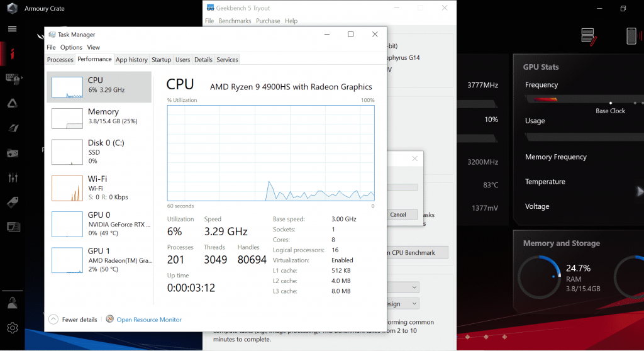Screen dimensions: 644x351
Task: Select the Memory performance entry
Action: [99, 118]
